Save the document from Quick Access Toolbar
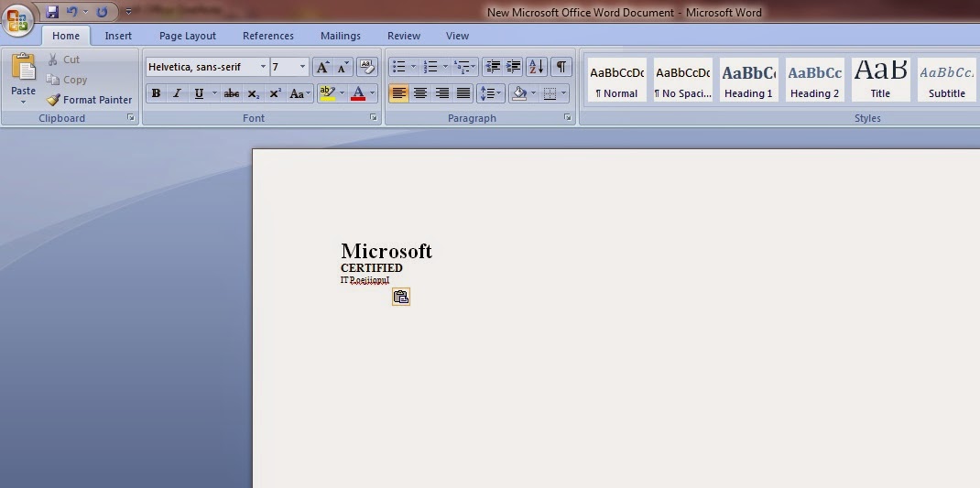Viewport: 980px width, 488px height. point(52,11)
